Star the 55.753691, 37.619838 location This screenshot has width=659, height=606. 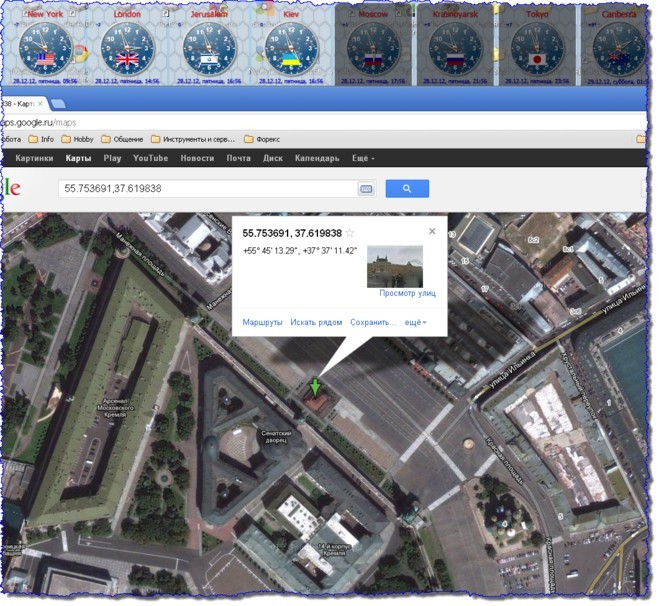pyautogui.click(x=350, y=233)
